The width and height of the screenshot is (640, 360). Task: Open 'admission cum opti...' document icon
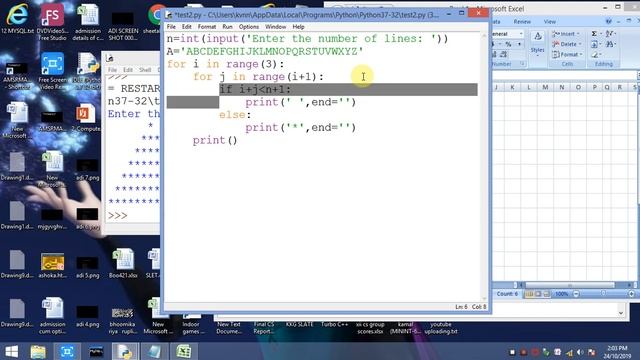click(x=52, y=316)
